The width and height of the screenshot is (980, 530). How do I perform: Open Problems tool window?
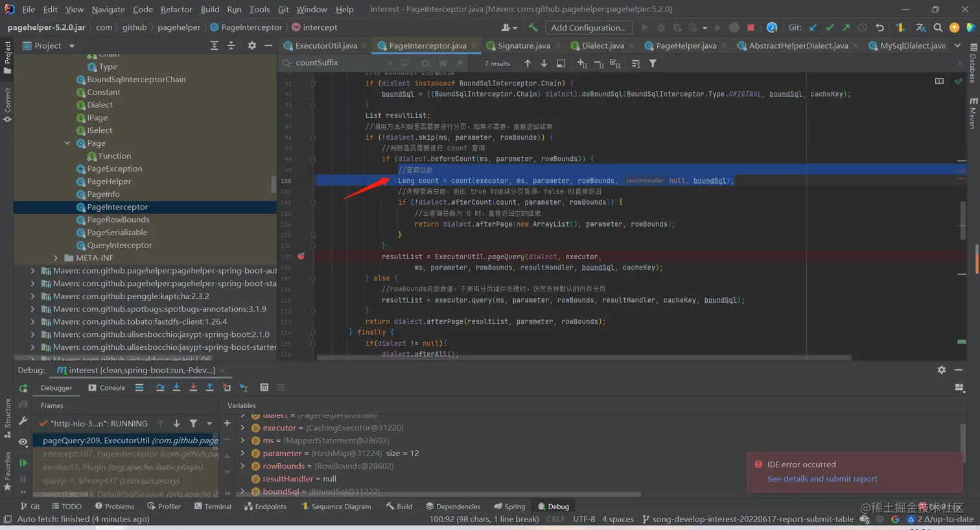pos(115,507)
